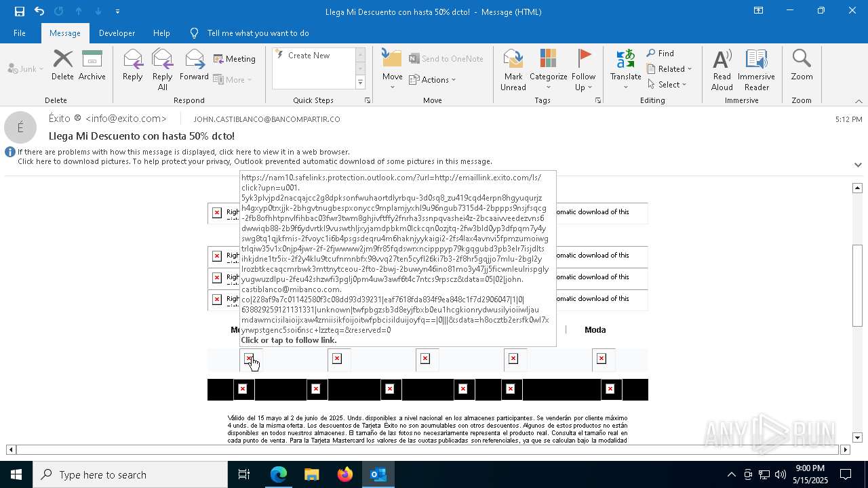The width and height of the screenshot is (868, 488).
Task: Click the taskbar search box
Action: tap(130, 474)
